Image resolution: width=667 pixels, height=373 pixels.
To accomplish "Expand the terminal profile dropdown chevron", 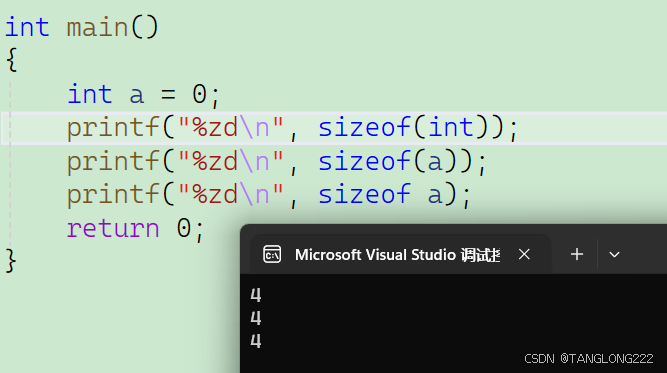I will pyautogui.click(x=614, y=255).
